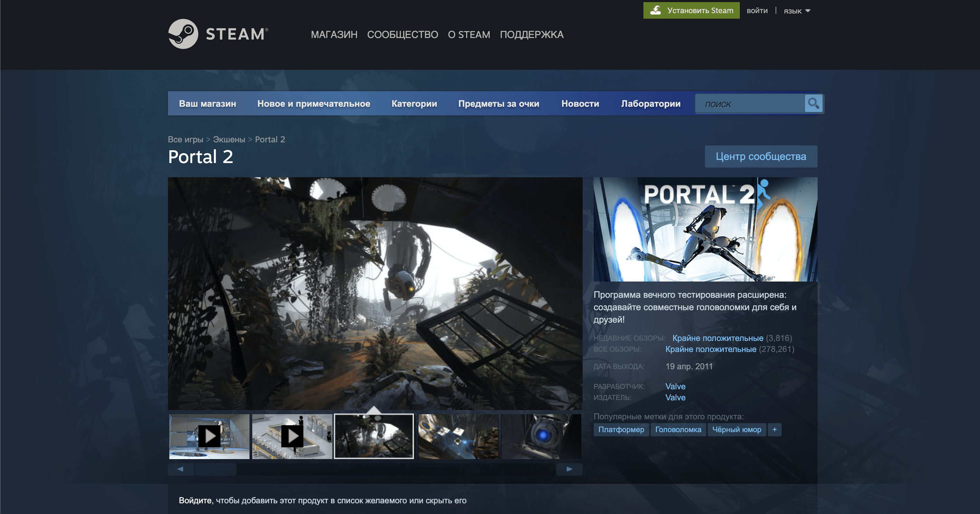Click the Экшены breadcrumb link
Image resolution: width=980 pixels, height=514 pixels.
pyautogui.click(x=229, y=140)
